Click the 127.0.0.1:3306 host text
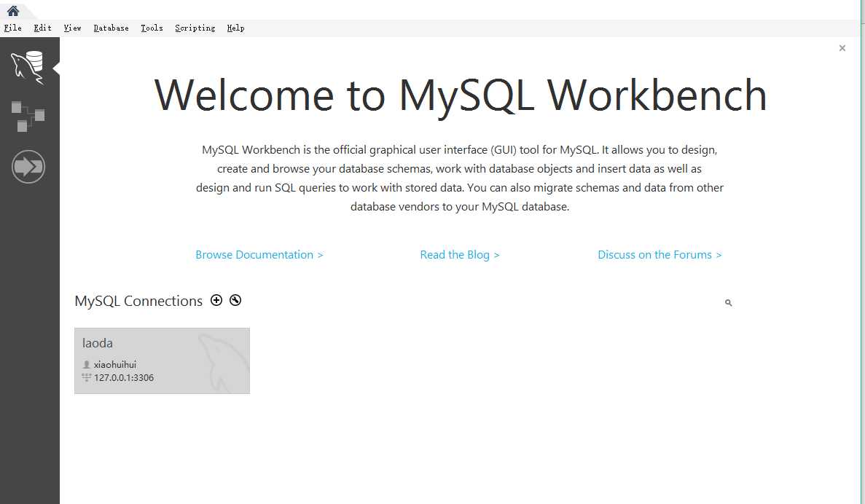Image resolution: width=865 pixels, height=504 pixels. (x=124, y=378)
